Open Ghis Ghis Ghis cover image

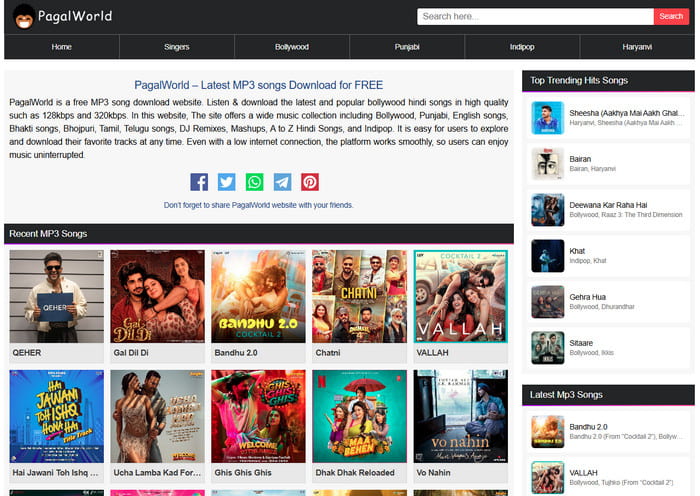[x=258, y=416]
